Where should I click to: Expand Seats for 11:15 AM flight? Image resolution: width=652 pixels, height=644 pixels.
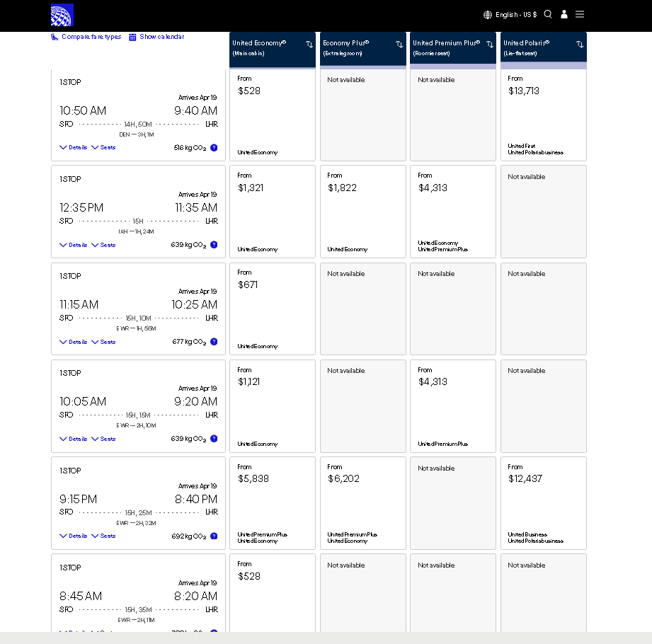[x=103, y=342]
